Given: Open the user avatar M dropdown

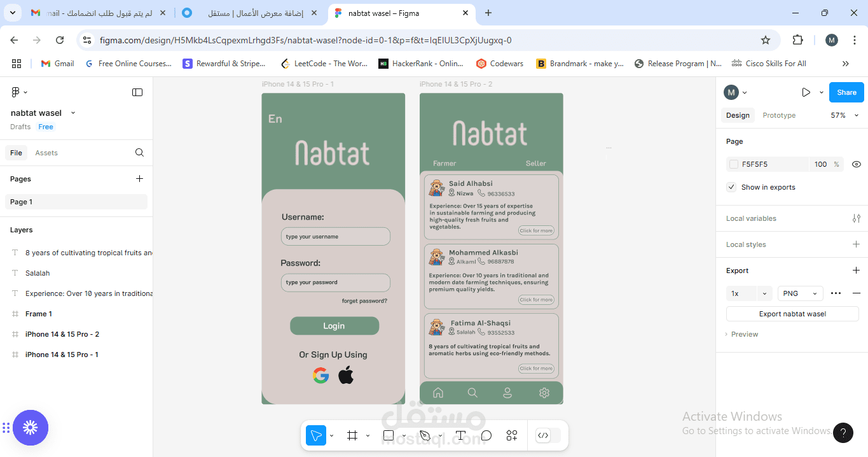Looking at the screenshot, I should [x=735, y=92].
